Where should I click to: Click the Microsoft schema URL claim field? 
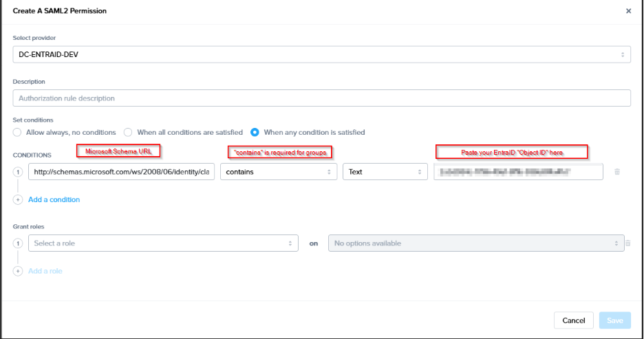[121, 172]
